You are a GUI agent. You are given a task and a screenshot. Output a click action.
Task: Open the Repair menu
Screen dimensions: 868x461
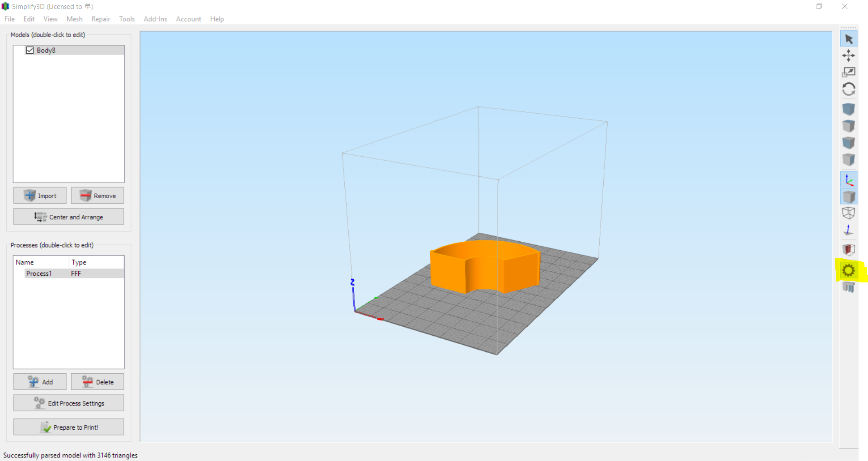[101, 19]
